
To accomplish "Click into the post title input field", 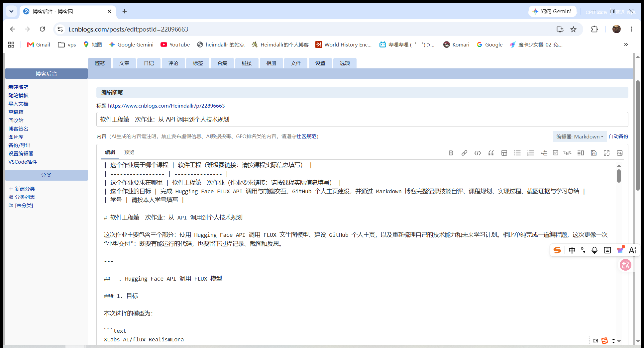I will [362, 119].
